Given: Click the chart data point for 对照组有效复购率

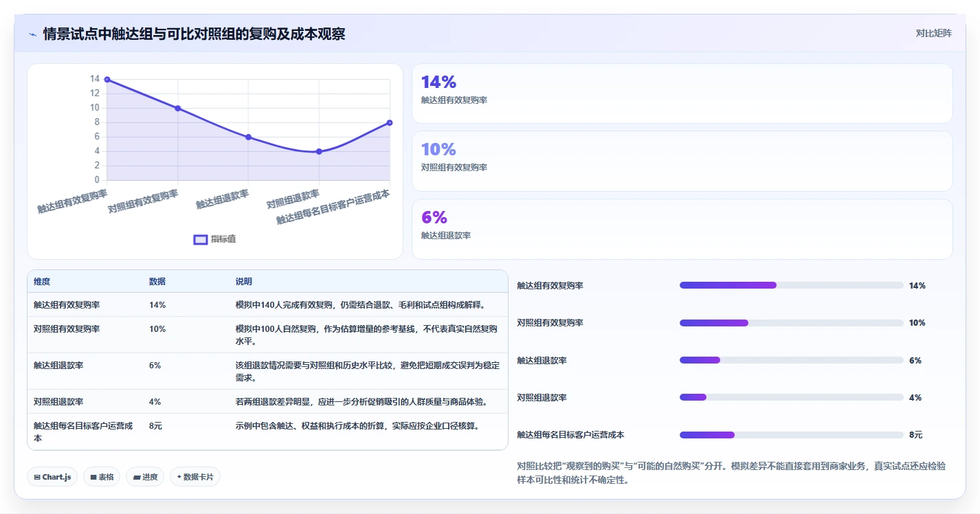Looking at the screenshot, I should (178, 109).
